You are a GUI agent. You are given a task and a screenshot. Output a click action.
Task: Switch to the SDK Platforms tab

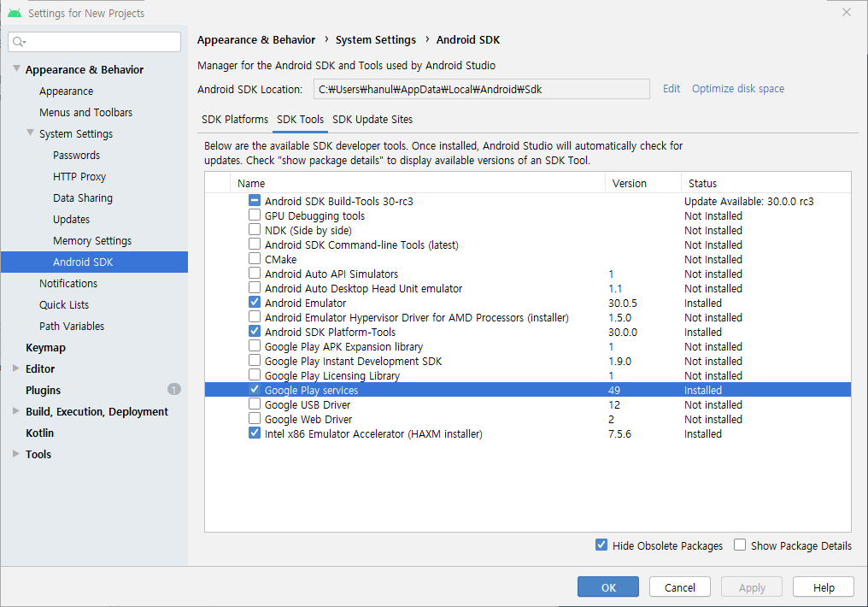[235, 120]
